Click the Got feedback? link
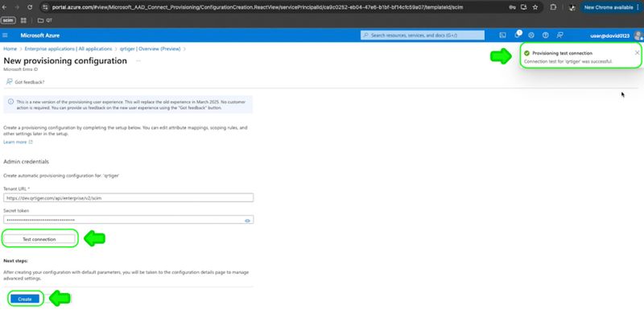644x322 pixels. [30, 82]
